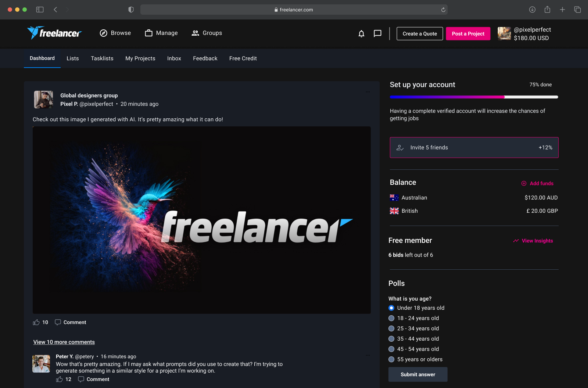Open post options three-dot menu
Screen dimensions: 588x388
pos(368,92)
